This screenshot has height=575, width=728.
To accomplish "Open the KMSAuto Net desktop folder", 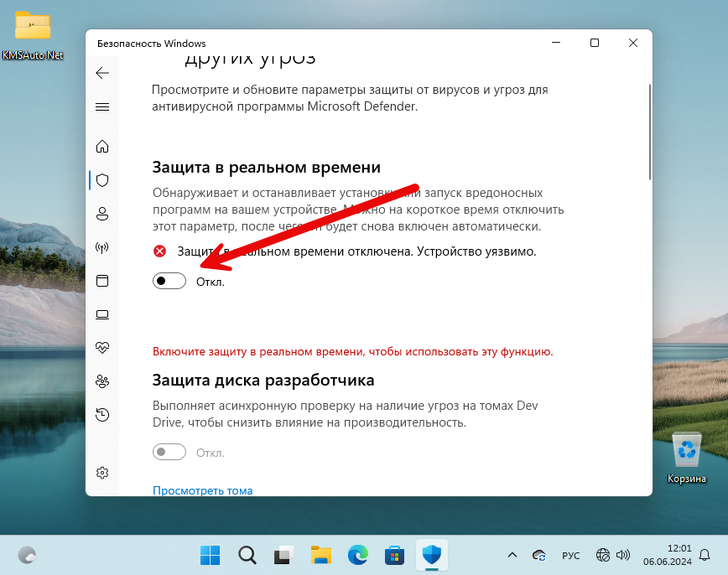I will (x=33, y=36).
